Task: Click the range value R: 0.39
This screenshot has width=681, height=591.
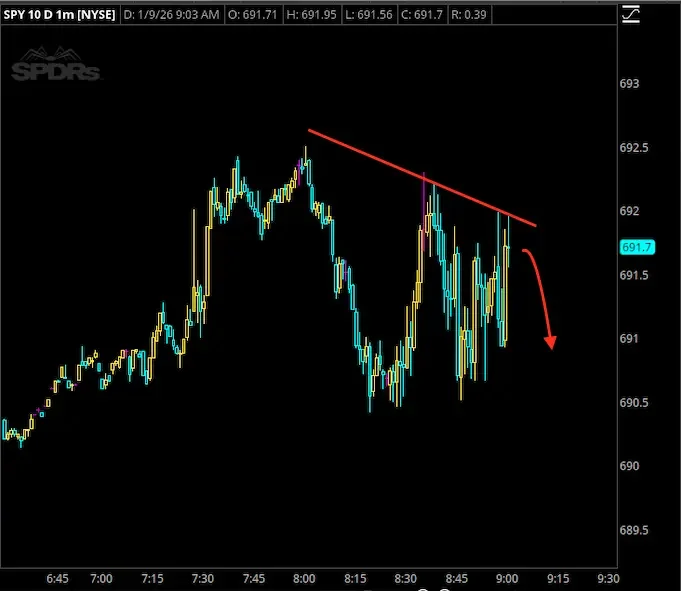Action: tap(469, 15)
